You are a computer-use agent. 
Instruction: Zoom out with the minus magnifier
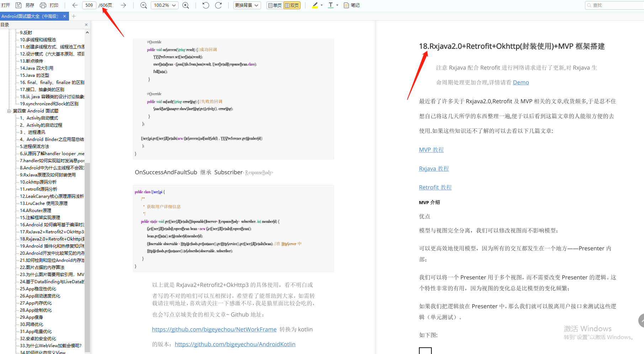click(144, 5)
